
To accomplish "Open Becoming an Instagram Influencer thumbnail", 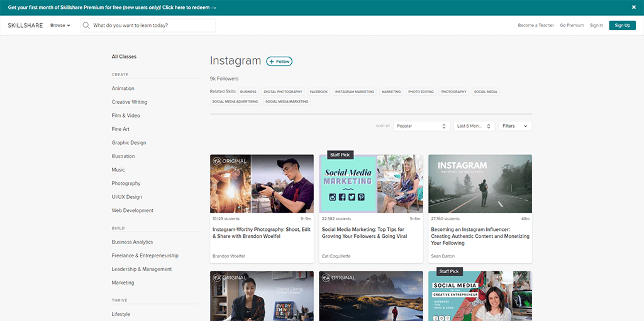I will [x=480, y=184].
